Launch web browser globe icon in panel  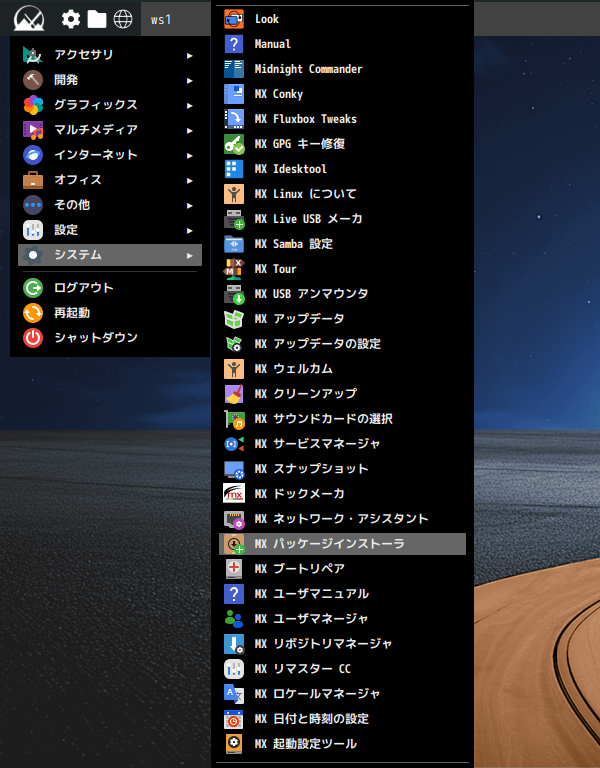pos(123,19)
